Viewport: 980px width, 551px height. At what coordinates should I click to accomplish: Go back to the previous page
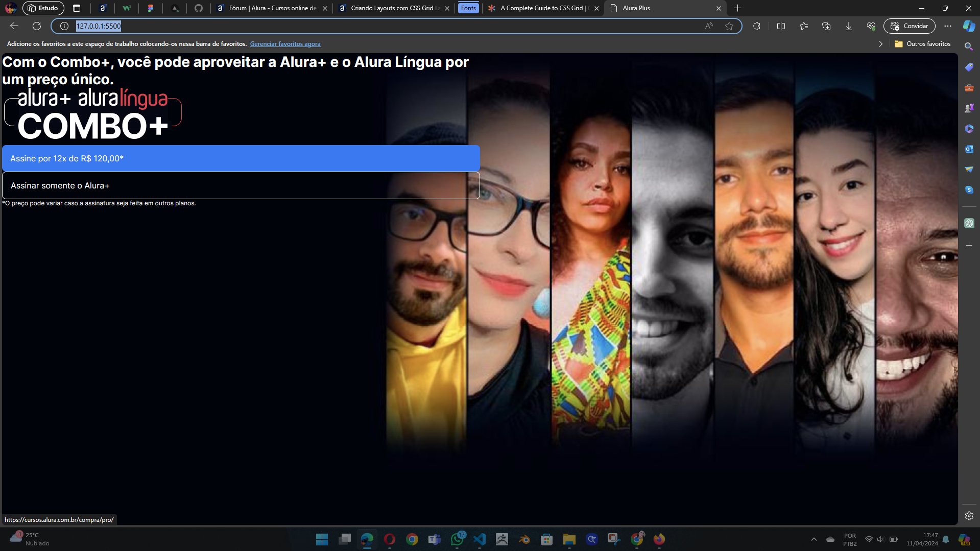point(14,26)
